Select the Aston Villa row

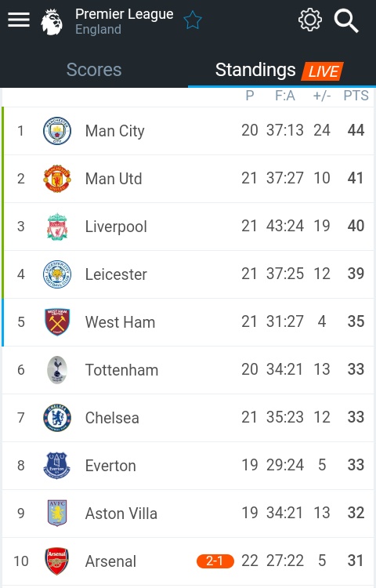point(188,514)
